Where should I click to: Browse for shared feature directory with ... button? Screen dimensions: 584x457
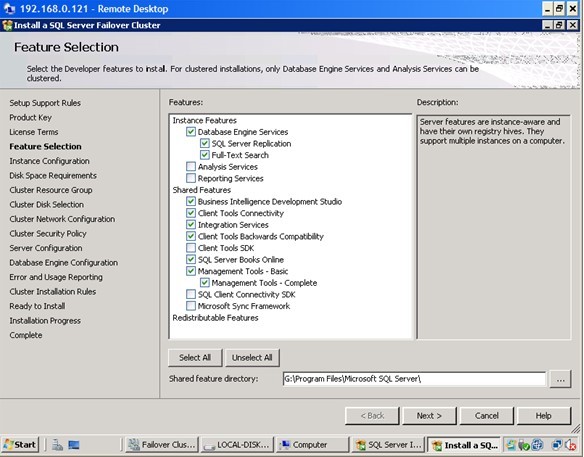560,379
